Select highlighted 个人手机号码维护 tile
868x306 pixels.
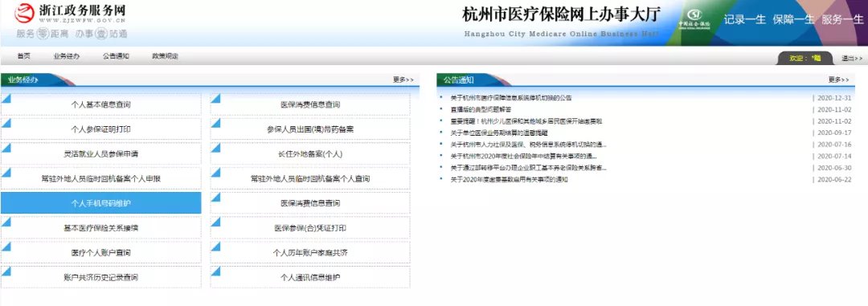[101, 203]
